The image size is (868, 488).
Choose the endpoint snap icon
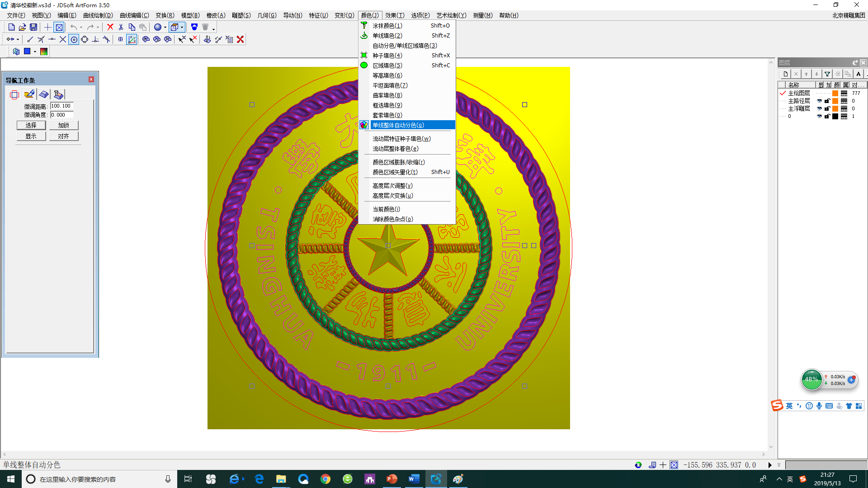point(30,39)
